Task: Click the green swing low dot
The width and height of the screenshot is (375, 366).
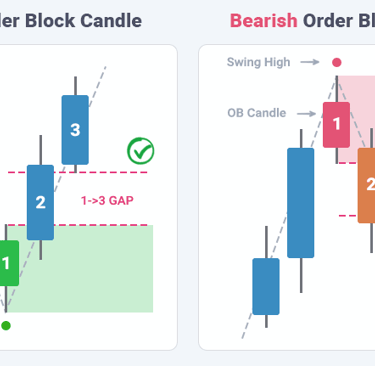Action: tap(6, 326)
